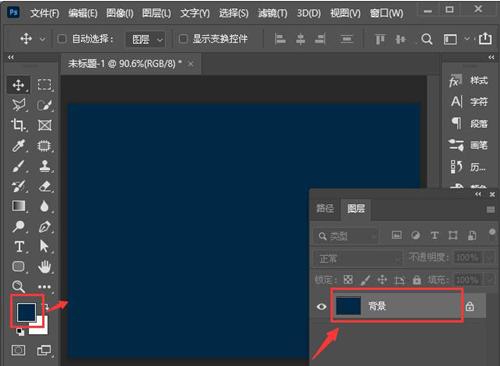This screenshot has height=366, width=500.
Task: Select the Frame tool
Action: pyautogui.click(x=45, y=125)
